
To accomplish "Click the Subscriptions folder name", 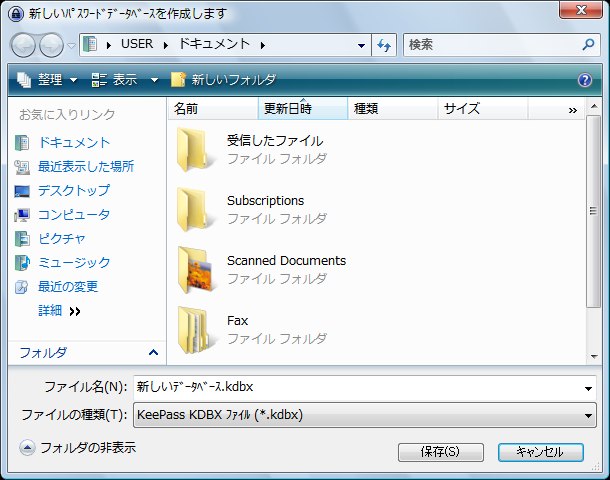I will coord(266,201).
